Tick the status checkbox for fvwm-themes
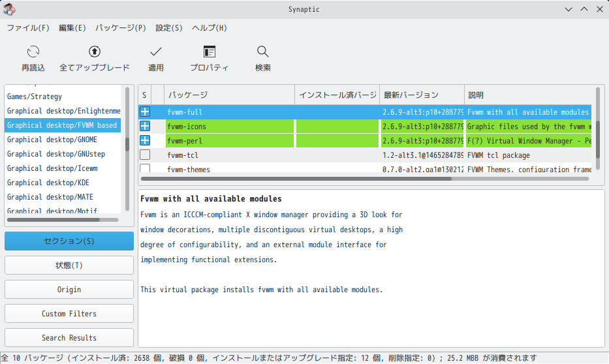Screen dimensions: 609x364 pos(145,168)
